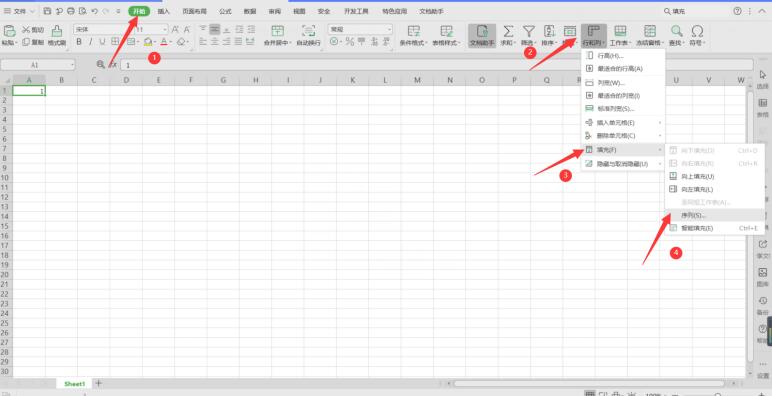Add a new sheet with plus button

point(98,383)
